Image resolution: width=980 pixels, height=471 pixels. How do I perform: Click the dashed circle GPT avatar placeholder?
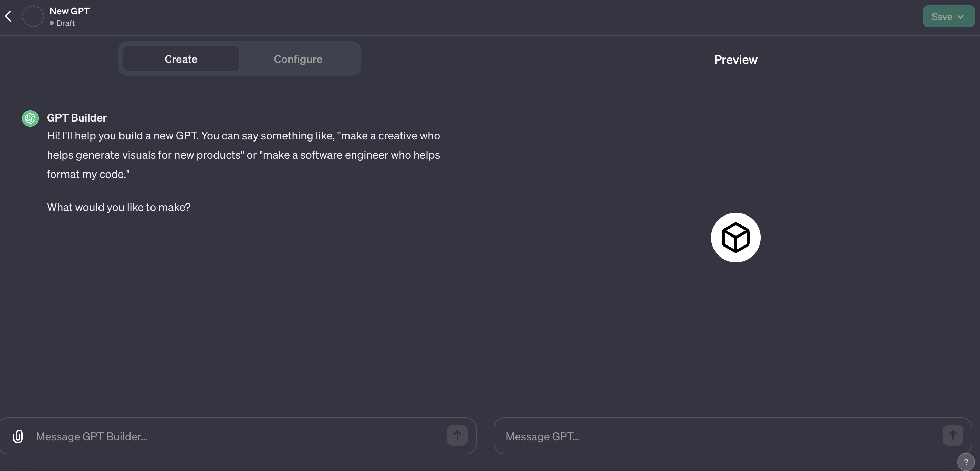click(x=33, y=17)
